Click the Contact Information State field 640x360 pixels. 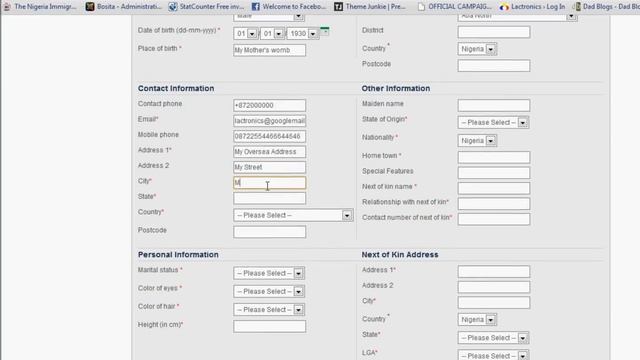coord(269,198)
